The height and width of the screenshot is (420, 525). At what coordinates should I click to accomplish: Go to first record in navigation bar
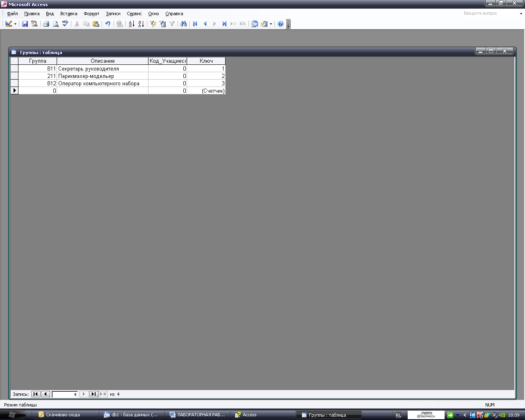36,394
